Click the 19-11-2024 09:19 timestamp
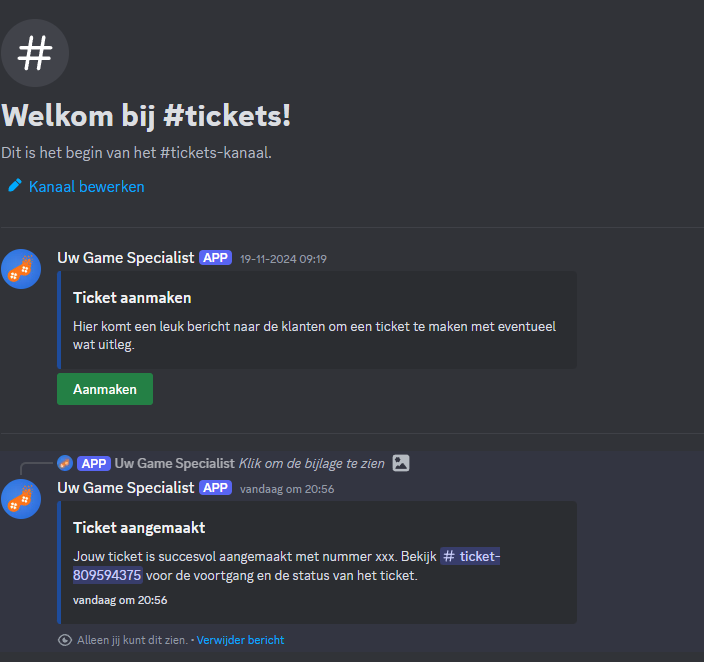The image size is (704, 662). (x=283, y=259)
